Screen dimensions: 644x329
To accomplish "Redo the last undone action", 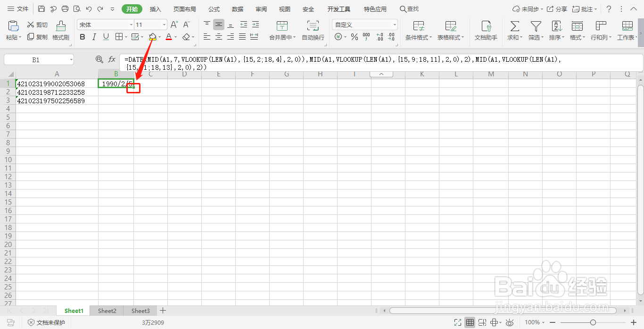I will click(100, 9).
